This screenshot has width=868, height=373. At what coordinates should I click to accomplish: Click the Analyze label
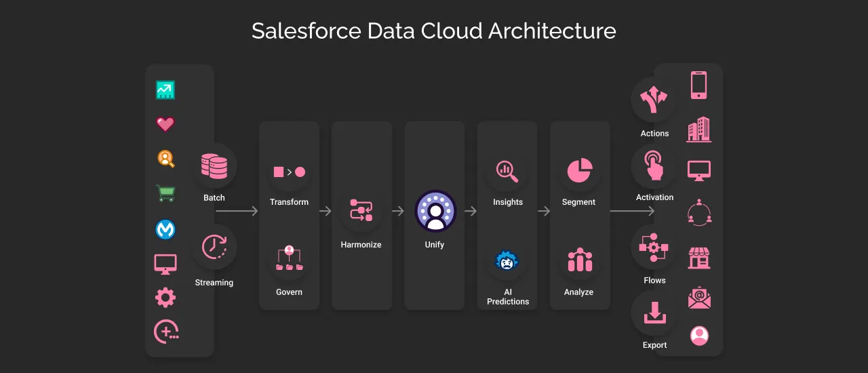(579, 292)
